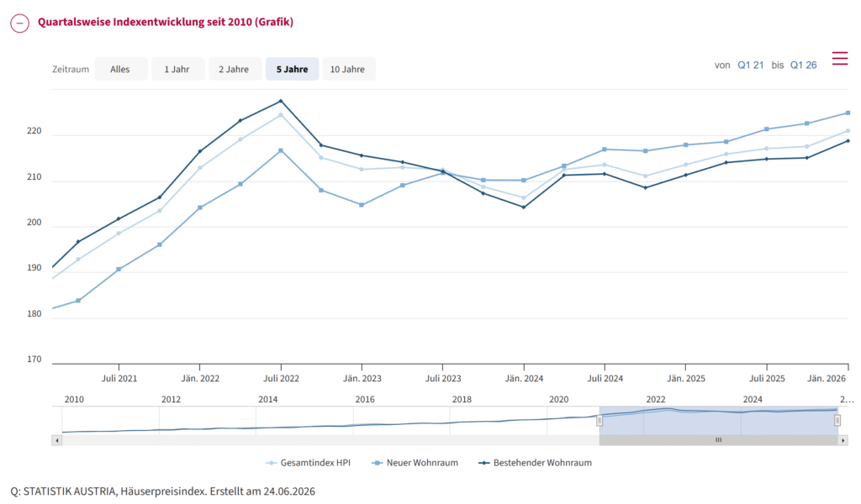Click the navigator scrollbar thumb grip
Viewport: 861px width, 504px height.
[718, 440]
